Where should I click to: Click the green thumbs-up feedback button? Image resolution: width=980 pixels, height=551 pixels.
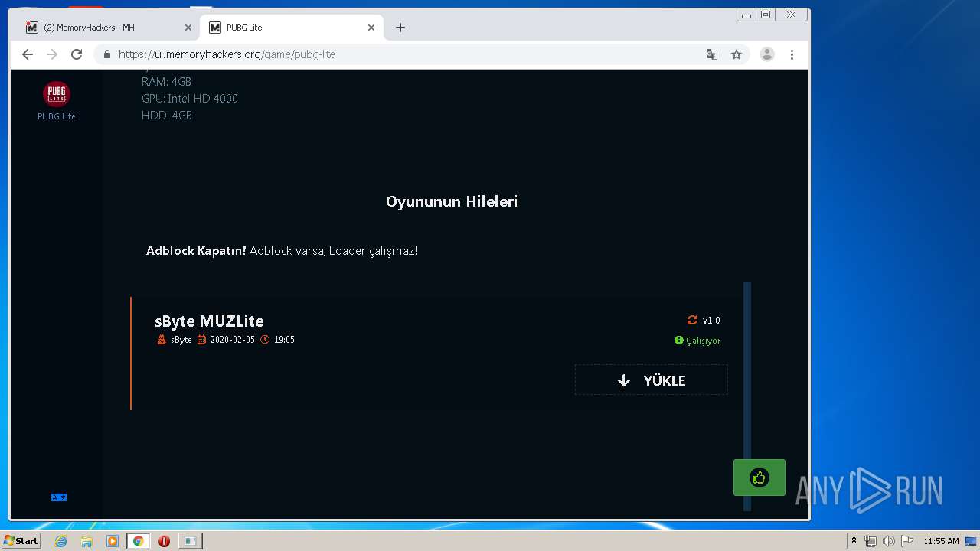click(759, 478)
